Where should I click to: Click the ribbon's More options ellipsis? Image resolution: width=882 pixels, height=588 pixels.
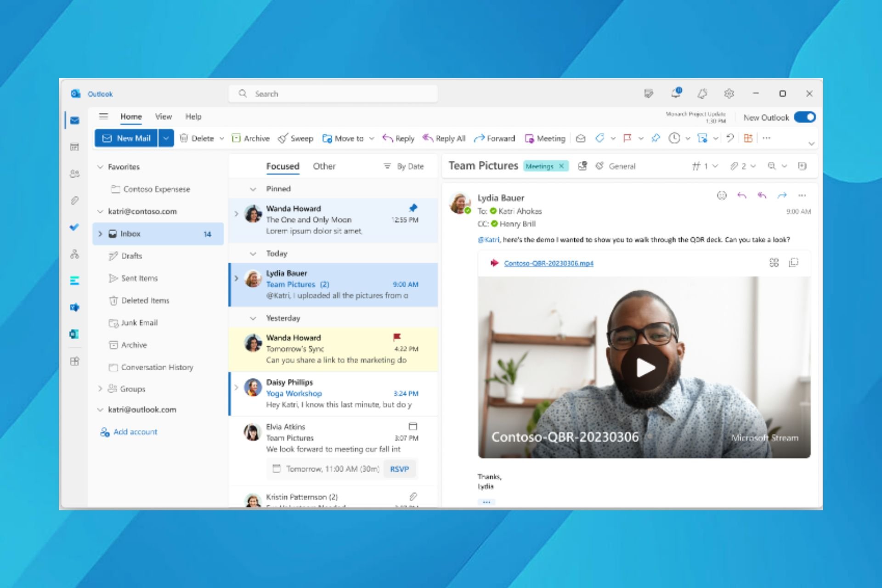(x=766, y=138)
